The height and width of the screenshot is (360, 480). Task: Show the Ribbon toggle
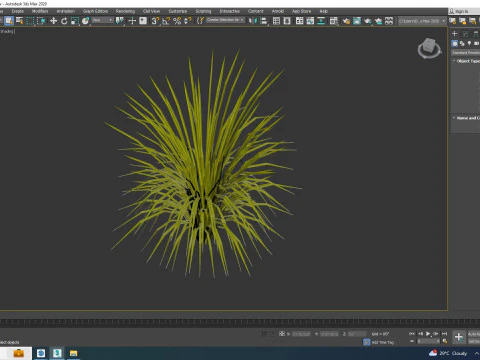pos(299,21)
